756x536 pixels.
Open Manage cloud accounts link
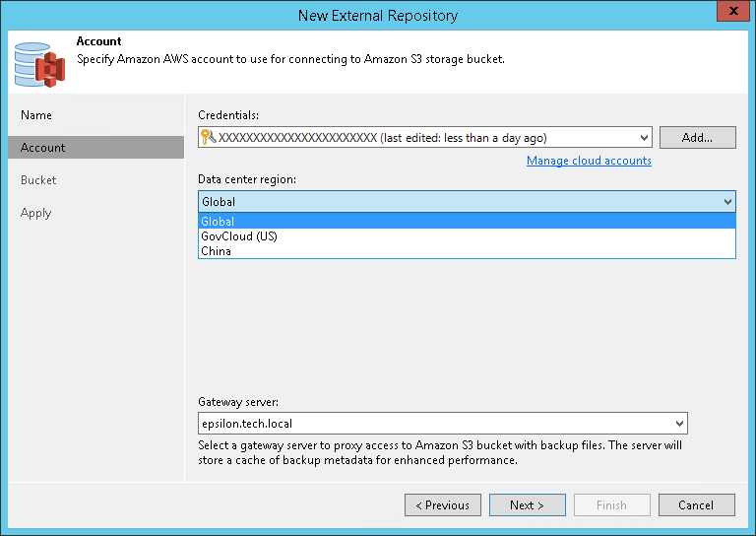(589, 161)
